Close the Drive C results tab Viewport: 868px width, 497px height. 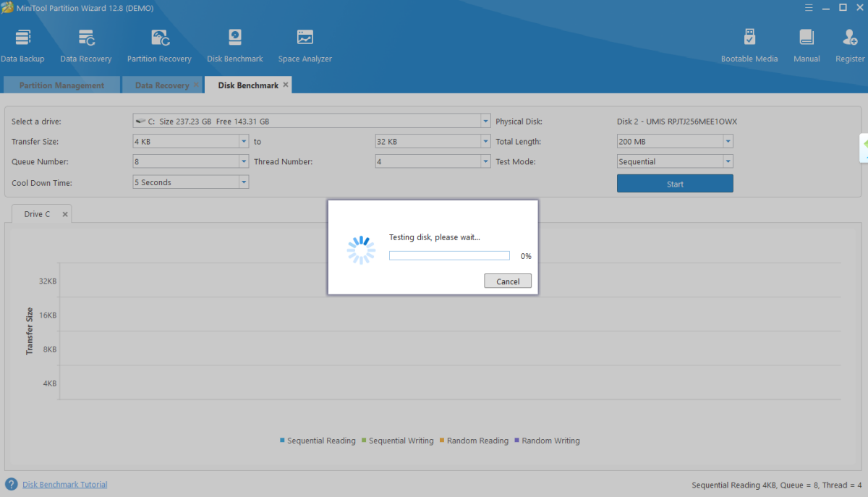pyautogui.click(x=64, y=215)
